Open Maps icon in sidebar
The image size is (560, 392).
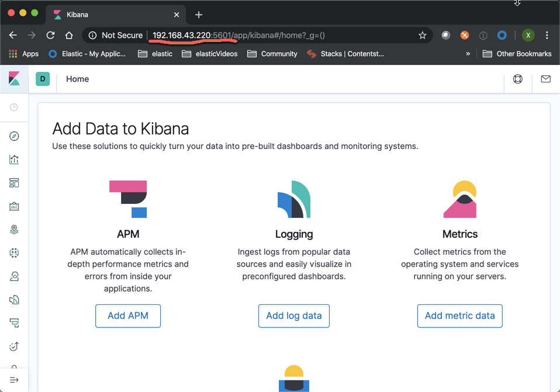pos(14,230)
